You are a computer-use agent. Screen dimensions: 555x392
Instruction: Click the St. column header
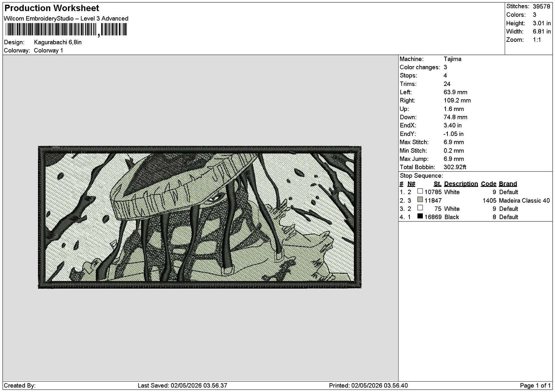(x=437, y=184)
